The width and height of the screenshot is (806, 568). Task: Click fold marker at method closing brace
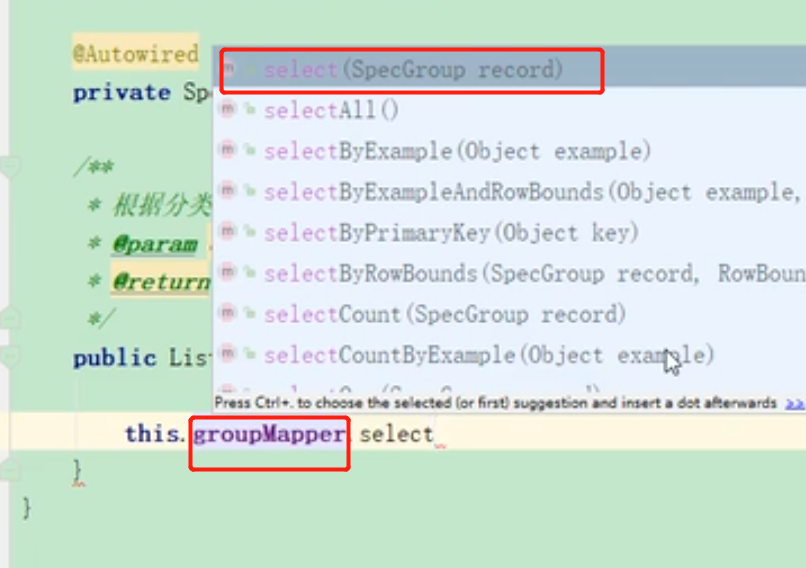coord(10,469)
